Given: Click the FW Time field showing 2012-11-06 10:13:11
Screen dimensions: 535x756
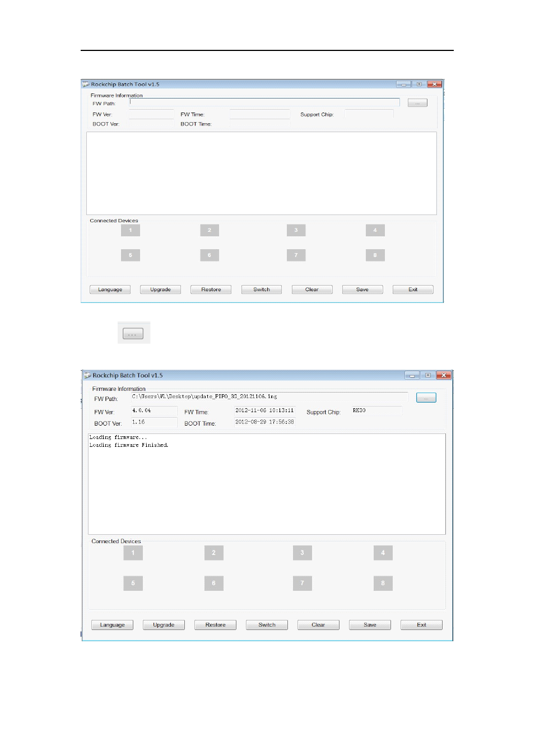Looking at the screenshot, I should [265, 411].
